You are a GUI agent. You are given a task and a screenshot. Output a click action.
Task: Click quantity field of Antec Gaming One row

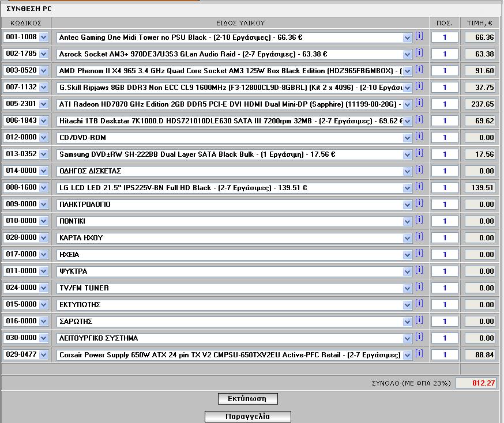point(445,37)
